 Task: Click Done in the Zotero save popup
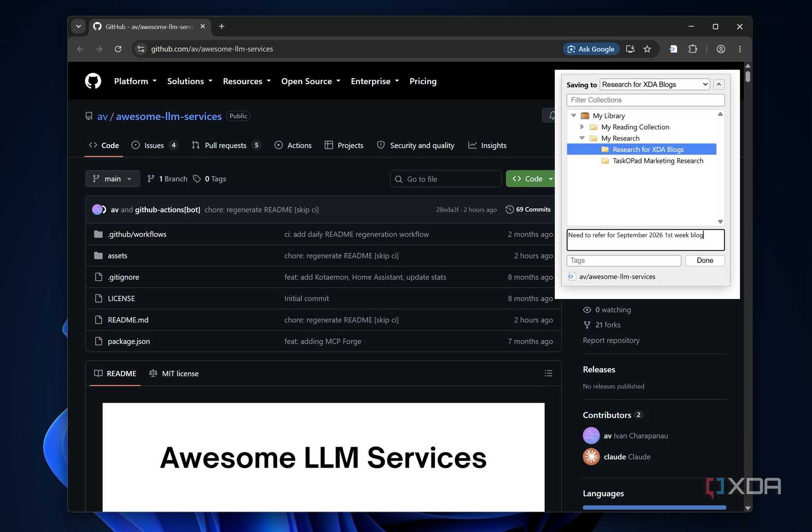(x=705, y=261)
